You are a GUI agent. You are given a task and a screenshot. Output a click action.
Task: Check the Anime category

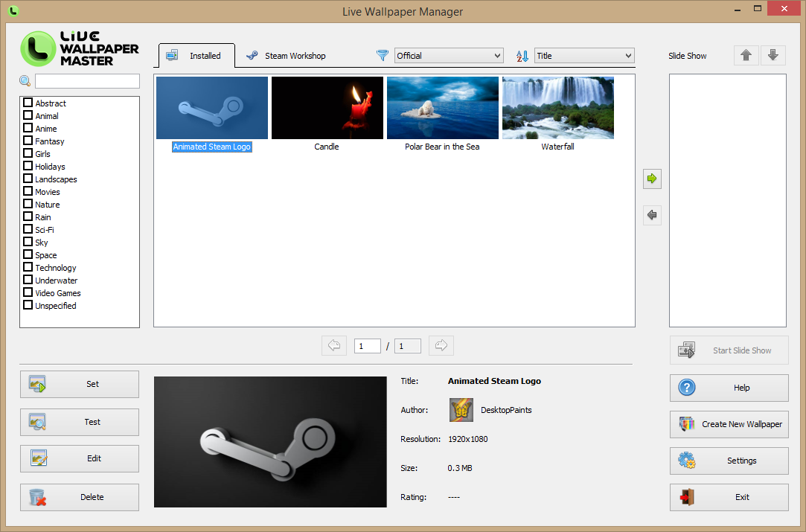28,128
